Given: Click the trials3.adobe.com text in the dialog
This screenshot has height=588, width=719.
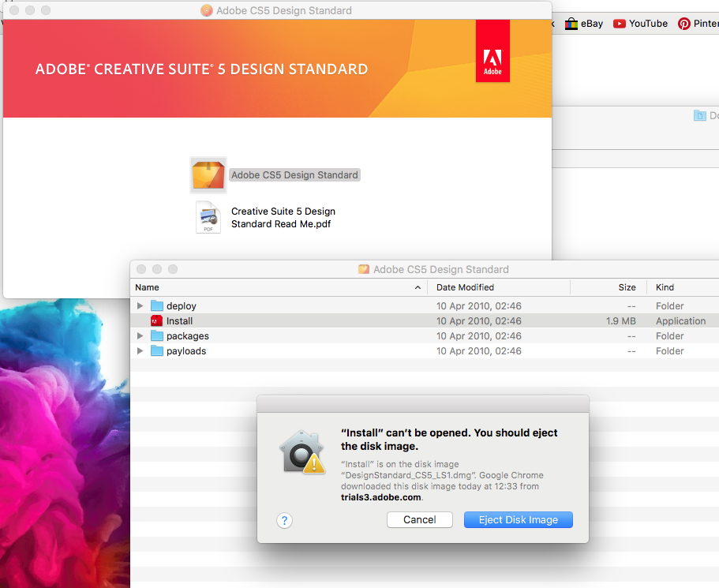Looking at the screenshot, I should point(381,497).
